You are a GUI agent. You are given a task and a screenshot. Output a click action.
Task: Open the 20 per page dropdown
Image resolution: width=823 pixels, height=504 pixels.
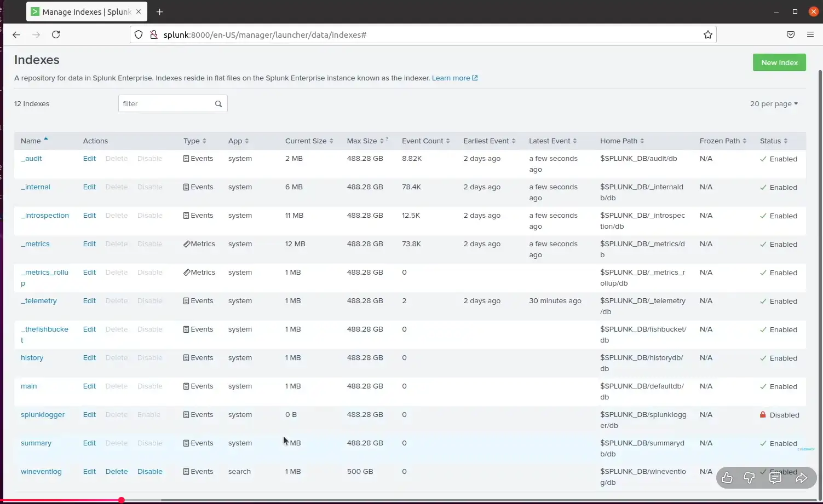pyautogui.click(x=774, y=103)
